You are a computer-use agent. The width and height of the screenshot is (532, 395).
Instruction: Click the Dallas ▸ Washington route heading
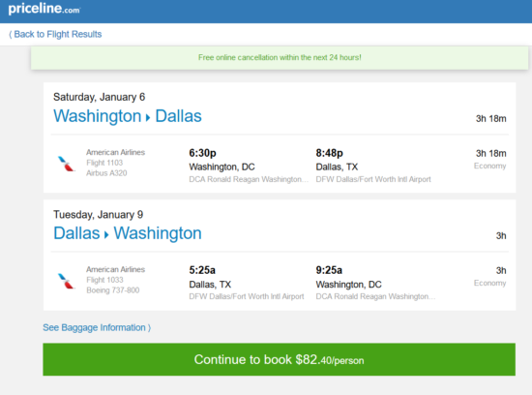tap(128, 233)
